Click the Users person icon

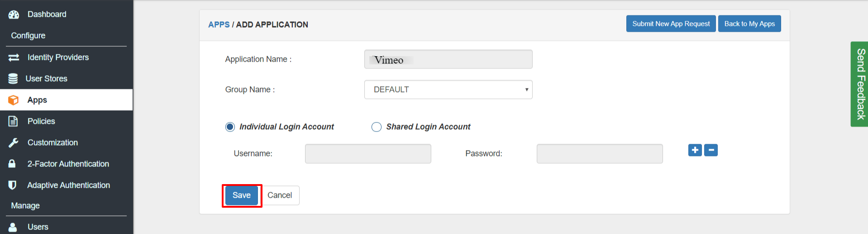click(x=13, y=227)
